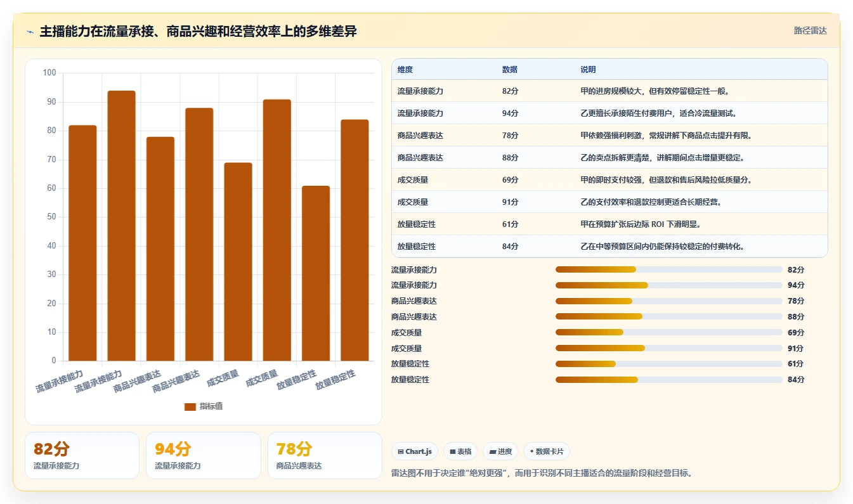Click the 商品兴趣表达 chart bar reaching about 78

[x=160, y=249]
